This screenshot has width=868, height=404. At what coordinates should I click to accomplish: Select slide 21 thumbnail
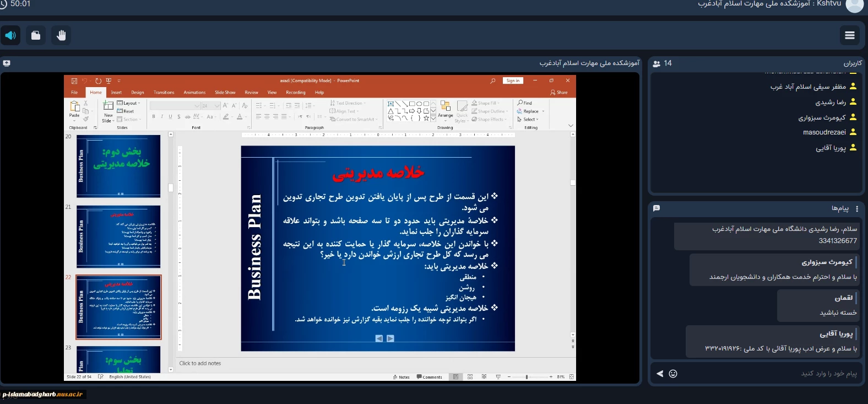pos(118,237)
